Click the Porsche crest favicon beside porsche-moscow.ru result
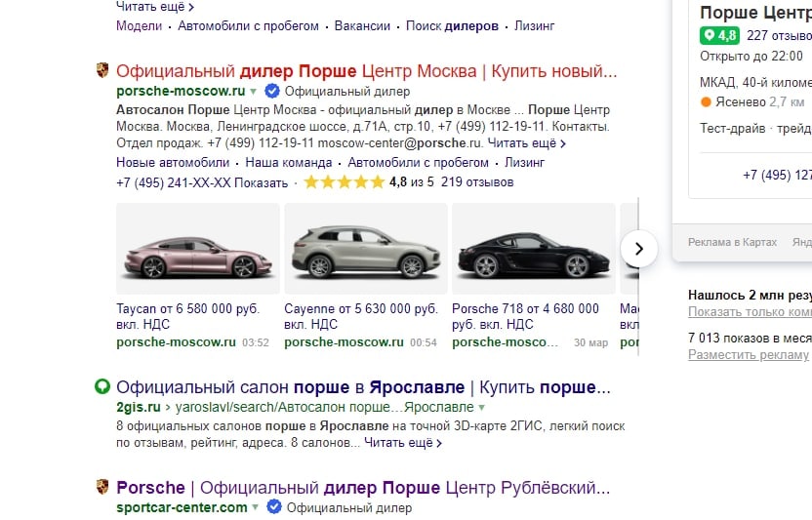This screenshot has width=812, height=520. (x=102, y=70)
